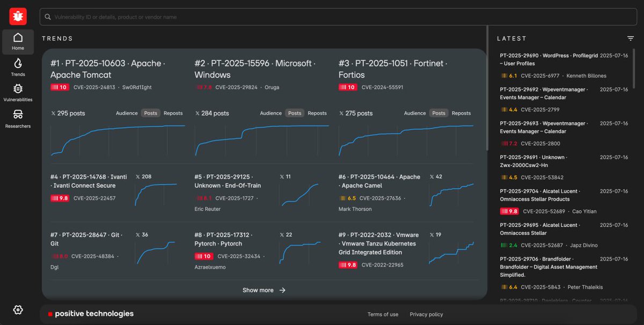The width and height of the screenshot is (644, 325).
Task: Click the X icon beside 284 posts
Action: coord(197,113)
